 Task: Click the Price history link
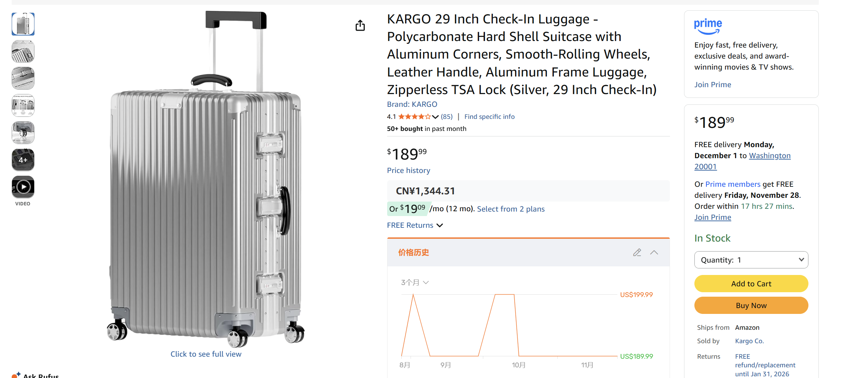[x=409, y=170]
